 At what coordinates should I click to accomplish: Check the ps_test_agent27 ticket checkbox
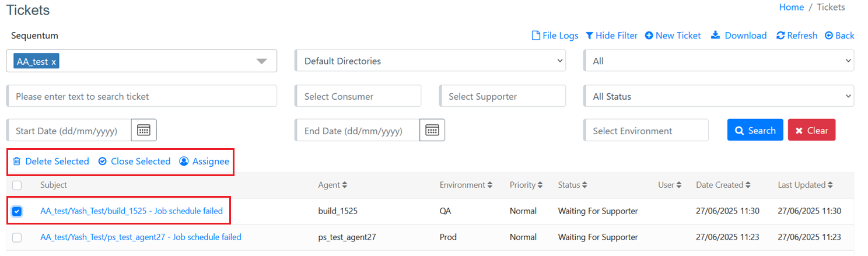click(17, 237)
